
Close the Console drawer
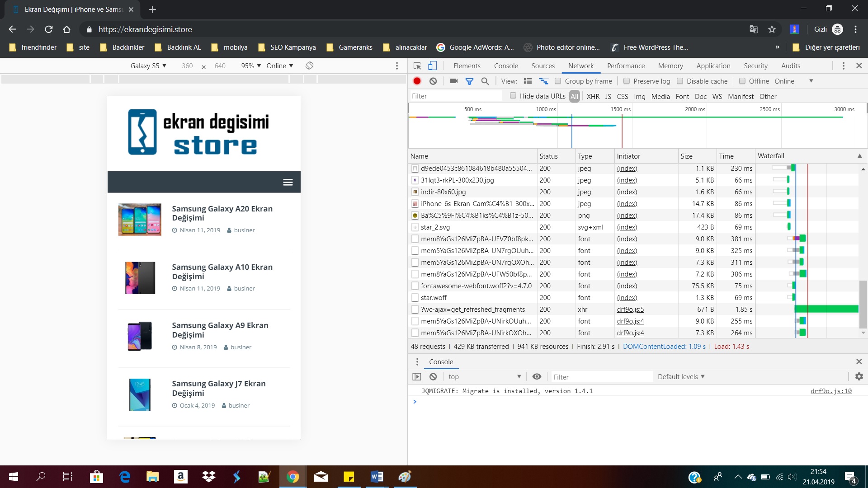859,361
